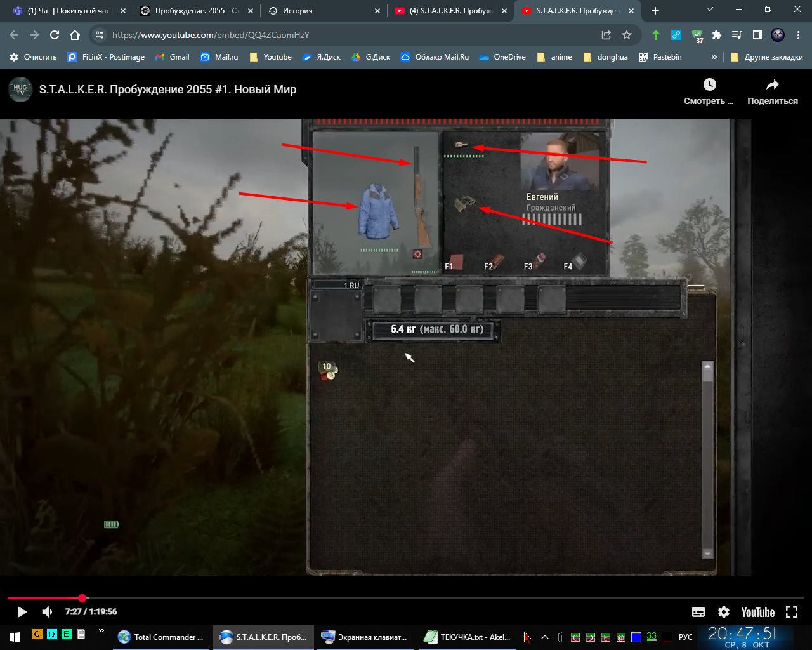
Task: Open the tab search dropdown arrow
Action: pyautogui.click(x=710, y=10)
